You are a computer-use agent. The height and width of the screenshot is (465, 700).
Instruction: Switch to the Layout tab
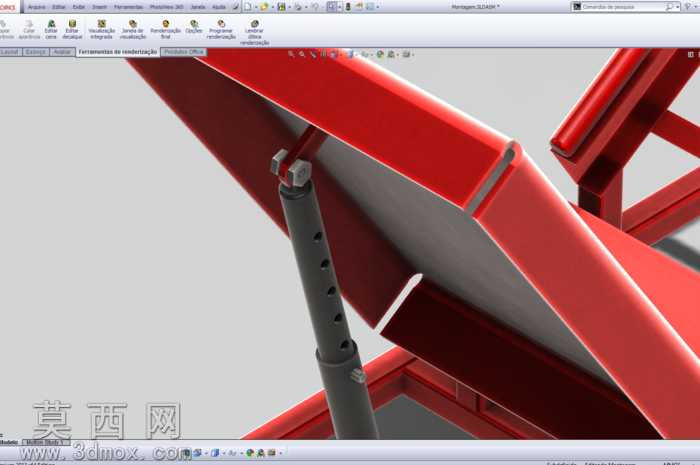9,52
